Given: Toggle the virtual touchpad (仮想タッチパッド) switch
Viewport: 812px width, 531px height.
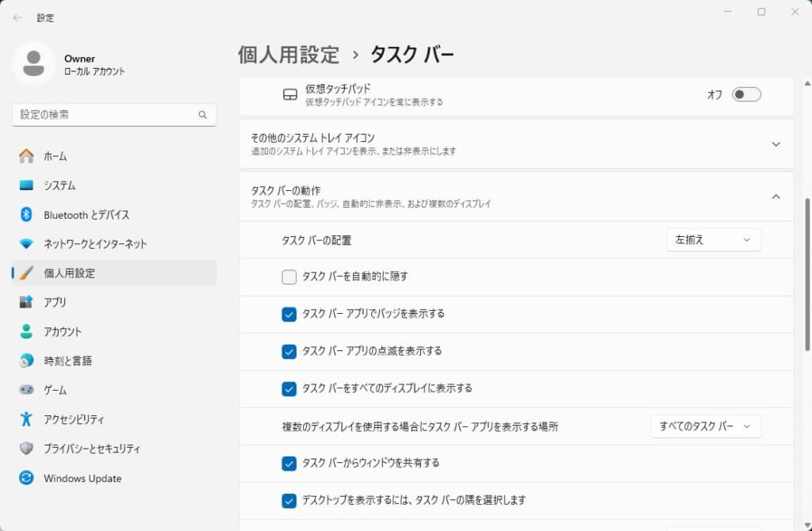Looking at the screenshot, I should (746, 95).
